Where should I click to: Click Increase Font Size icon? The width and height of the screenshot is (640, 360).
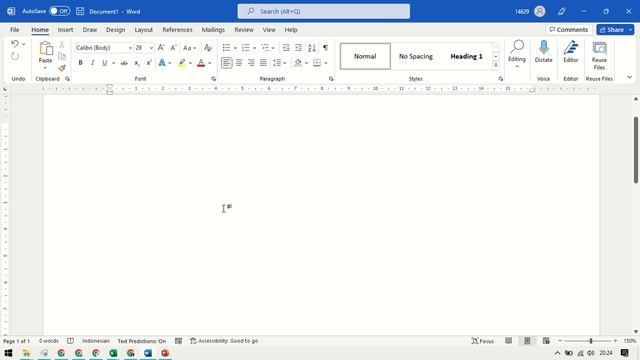[161, 48]
